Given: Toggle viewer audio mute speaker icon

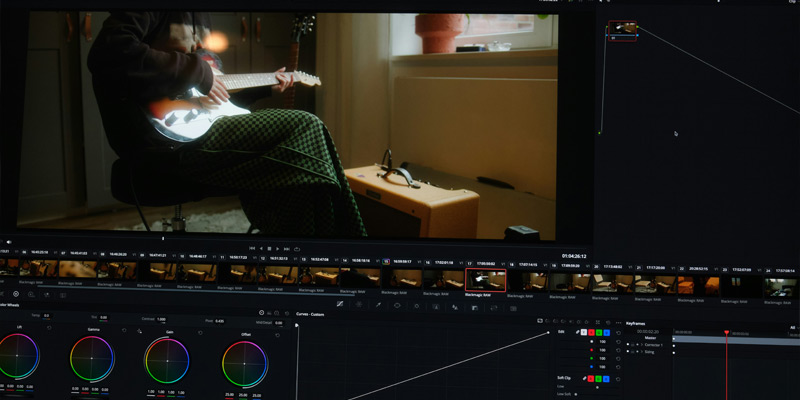Looking at the screenshot, I should 9,241.
